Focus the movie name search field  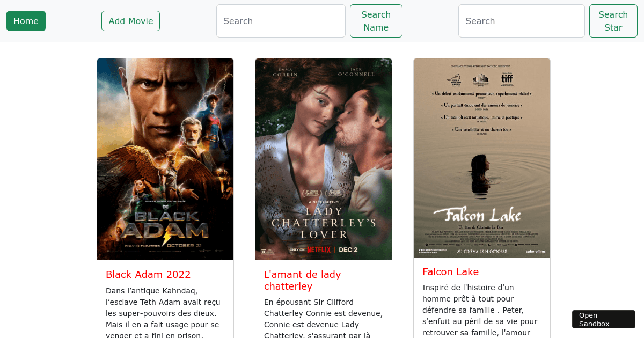(x=281, y=21)
